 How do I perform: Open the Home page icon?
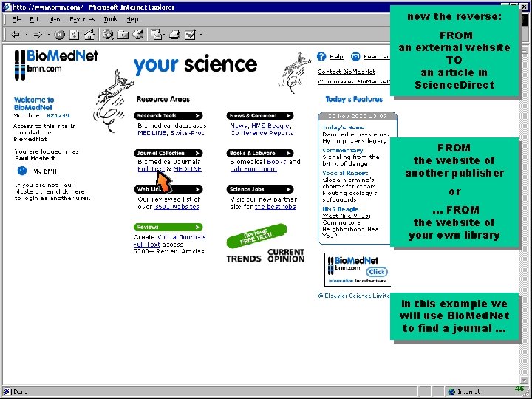pos(89,35)
